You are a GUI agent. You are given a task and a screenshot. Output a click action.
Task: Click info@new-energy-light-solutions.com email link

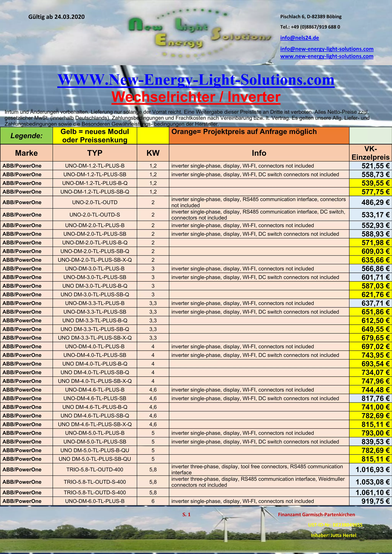327,49
